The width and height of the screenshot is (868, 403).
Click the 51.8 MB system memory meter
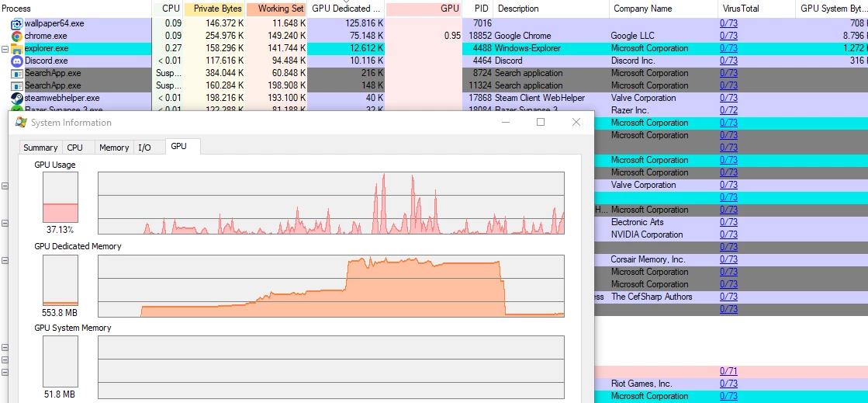pyautogui.click(x=61, y=361)
